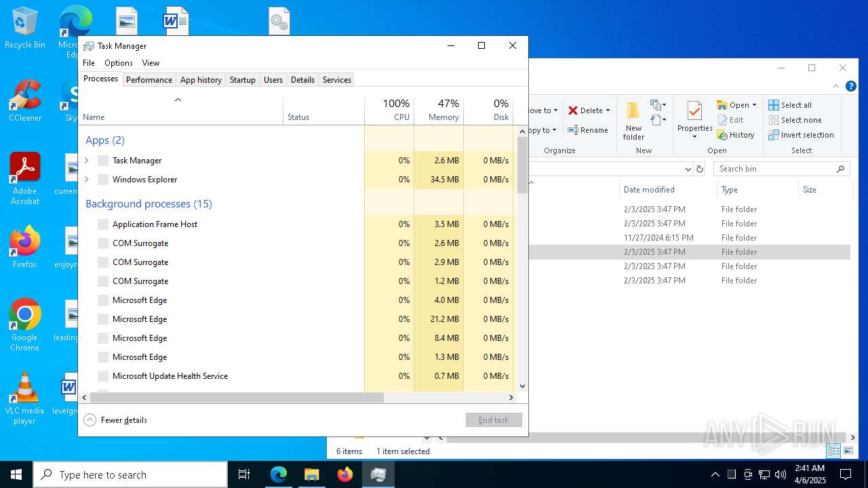
Task: Click the Windows Start button
Action: click(16, 474)
